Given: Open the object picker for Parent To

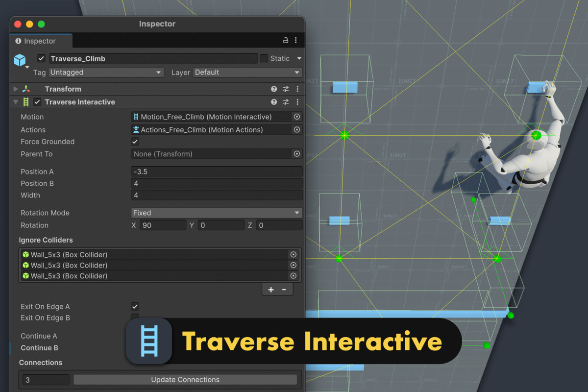Looking at the screenshot, I should (x=297, y=154).
